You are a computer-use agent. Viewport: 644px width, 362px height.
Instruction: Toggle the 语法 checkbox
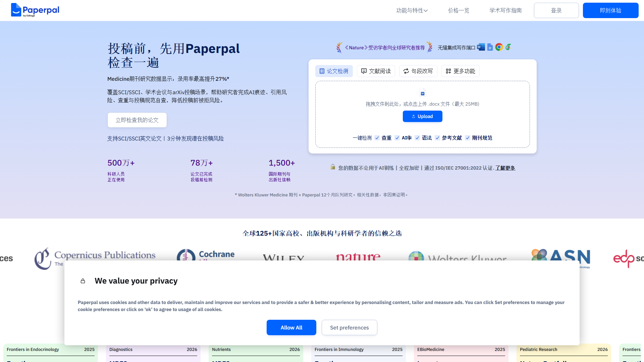[x=417, y=138]
